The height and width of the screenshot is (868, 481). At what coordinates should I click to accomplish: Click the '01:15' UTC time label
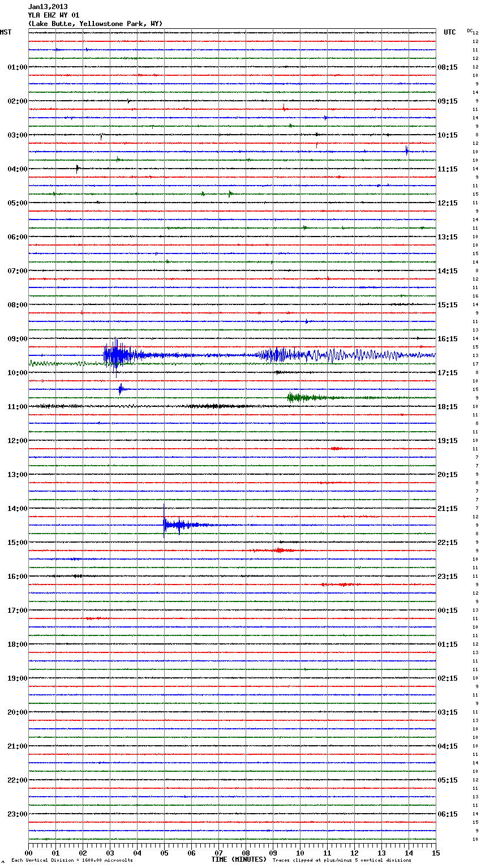(448, 644)
